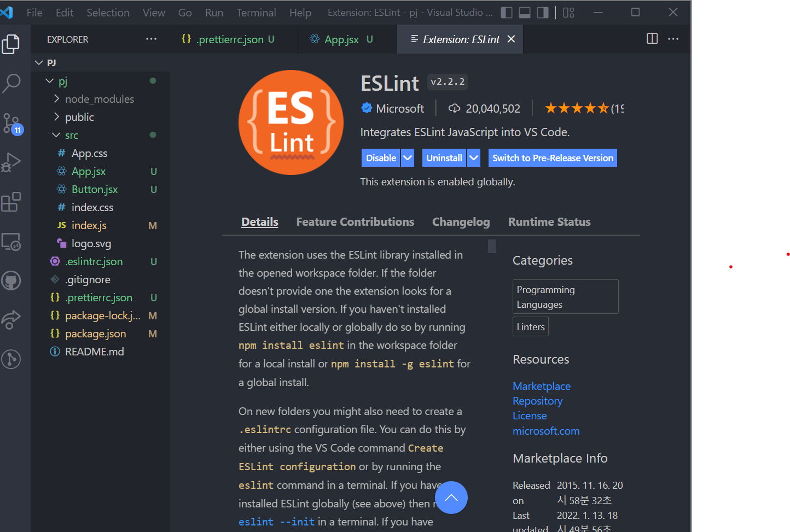
Task: Open the Marketplace resource link
Action: click(x=542, y=386)
